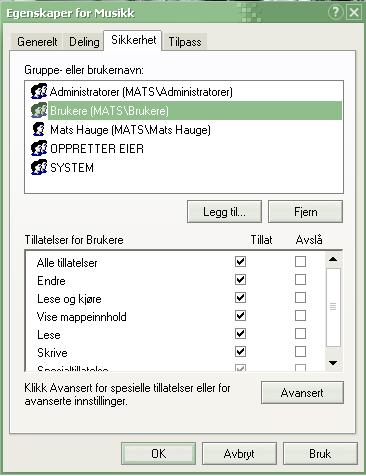
Task: Close the Egenskaper for Musikk dialog
Action: [x=354, y=12]
